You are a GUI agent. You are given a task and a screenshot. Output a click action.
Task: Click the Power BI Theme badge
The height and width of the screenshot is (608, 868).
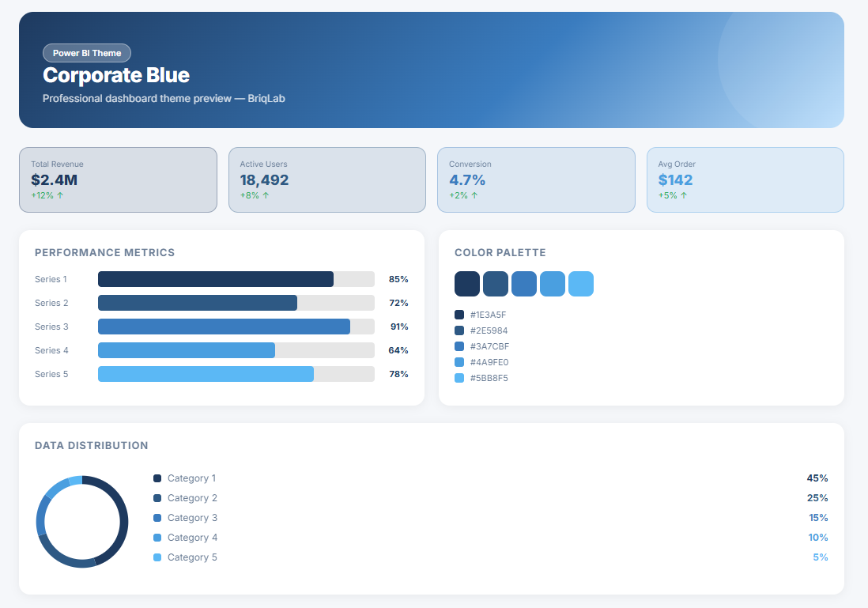tap(87, 53)
